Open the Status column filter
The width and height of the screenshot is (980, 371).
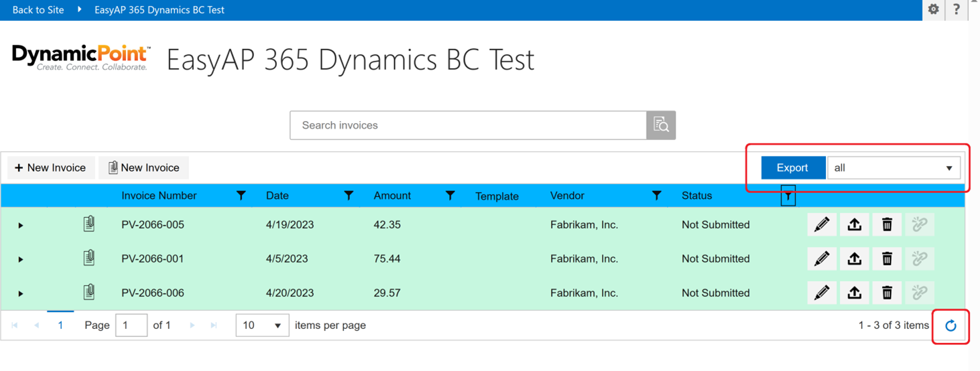click(x=788, y=196)
